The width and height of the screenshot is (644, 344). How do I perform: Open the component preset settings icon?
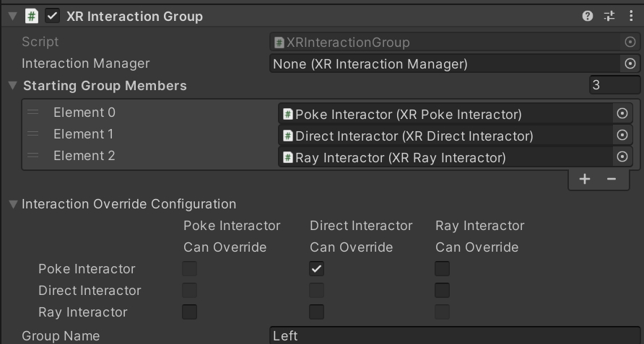point(609,16)
